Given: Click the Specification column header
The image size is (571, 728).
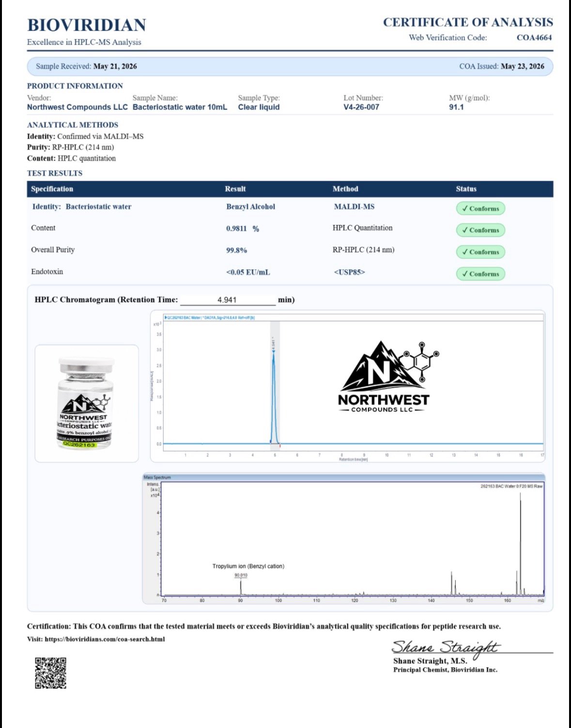Looking at the screenshot, I should click(52, 189).
